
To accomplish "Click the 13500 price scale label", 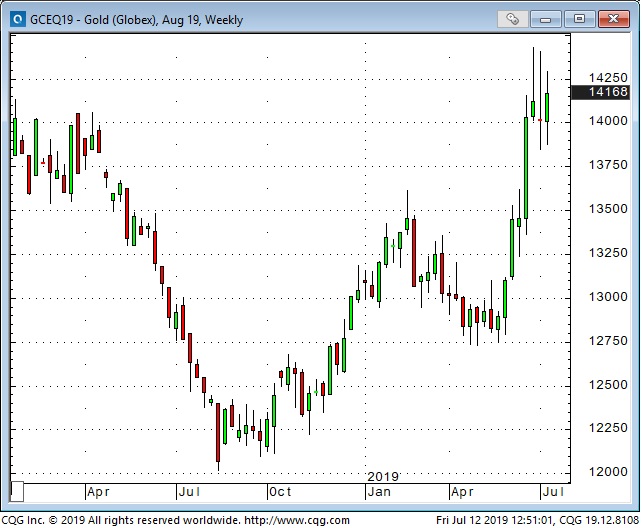I will click(608, 209).
